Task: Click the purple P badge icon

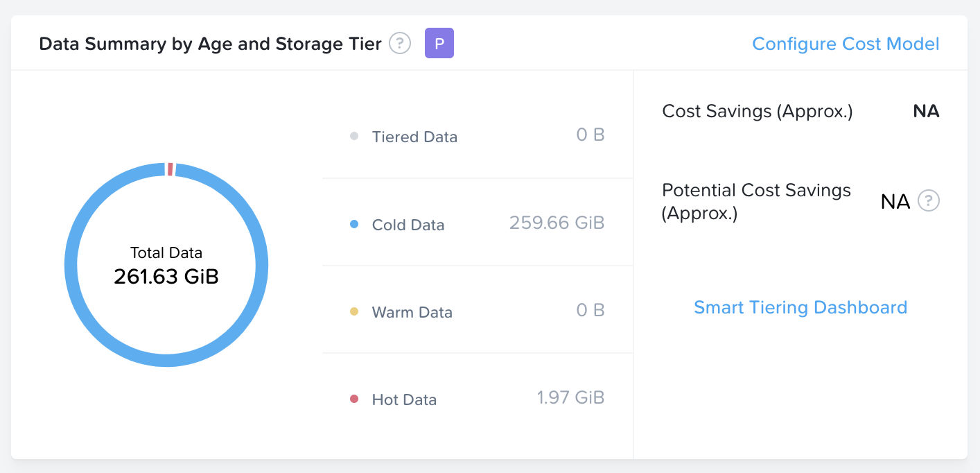Action: [x=439, y=44]
